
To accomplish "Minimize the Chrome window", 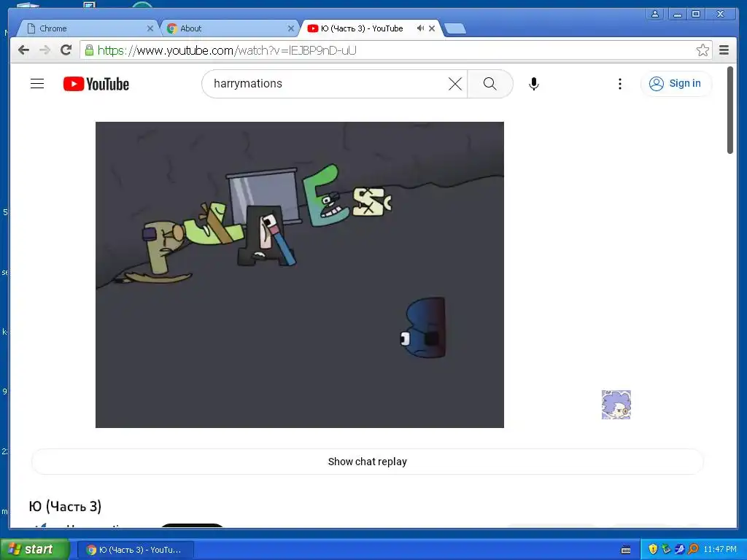I will click(677, 14).
